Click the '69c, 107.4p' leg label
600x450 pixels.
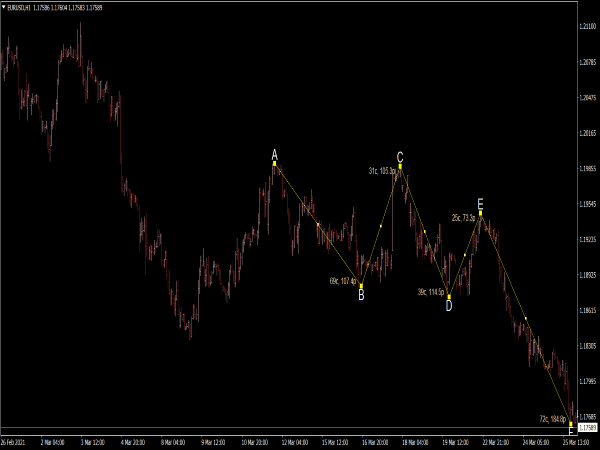pyautogui.click(x=343, y=281)
